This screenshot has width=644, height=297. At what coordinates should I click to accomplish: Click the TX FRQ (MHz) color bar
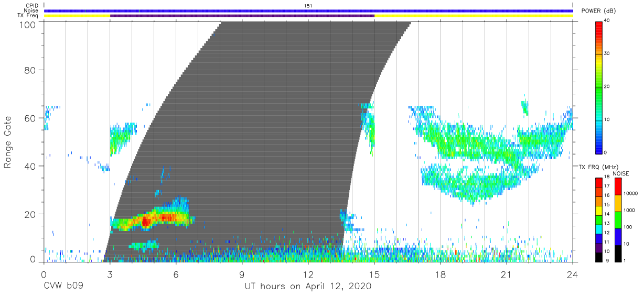[599, 219]
